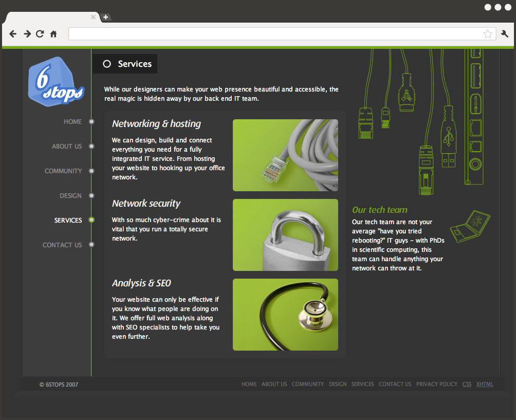Reload the page with refresh icon
The height and width of the screenshot is (420, 516).
click(x=40, y=34)
